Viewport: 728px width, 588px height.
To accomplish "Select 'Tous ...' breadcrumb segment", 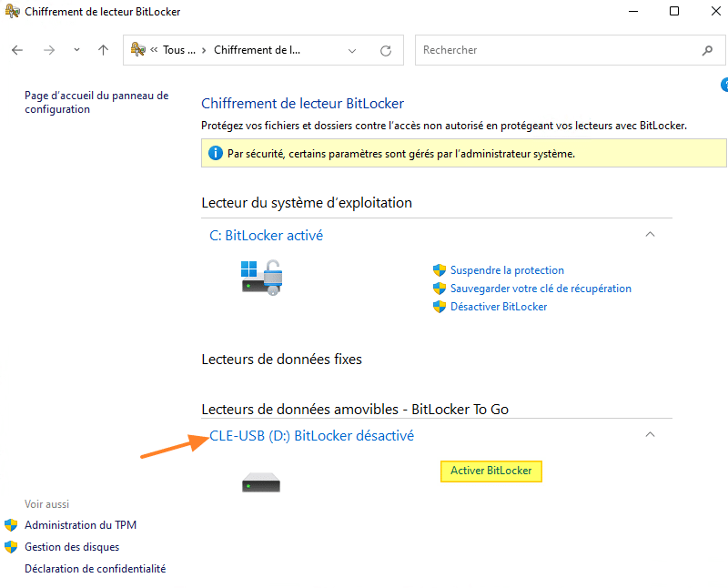I will click(178, 50).
